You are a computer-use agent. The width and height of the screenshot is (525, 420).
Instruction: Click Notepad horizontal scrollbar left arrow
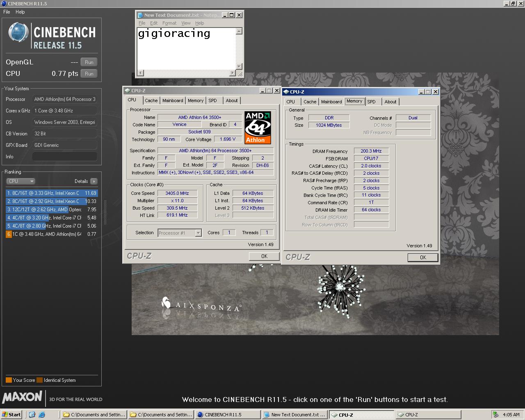click(141, 73)
